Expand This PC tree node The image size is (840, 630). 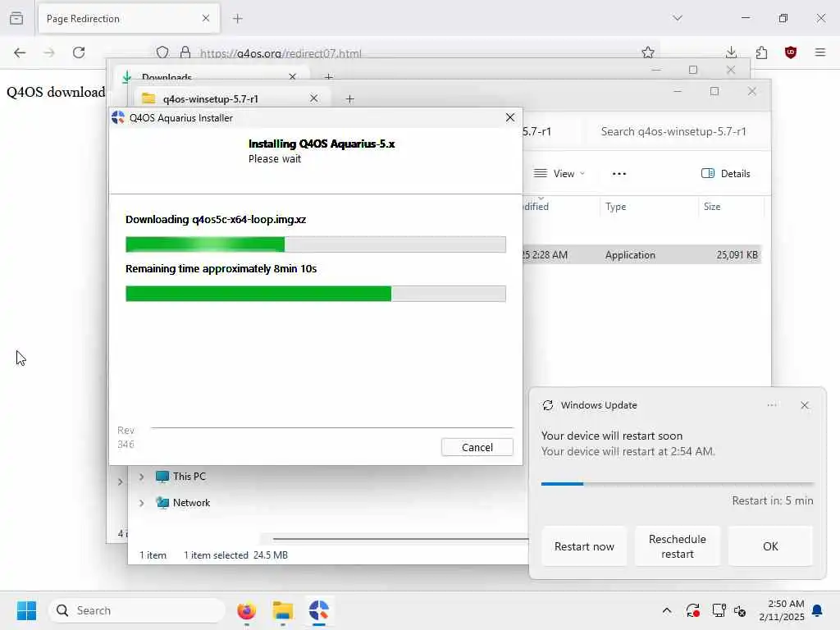(x=141, y=477)
